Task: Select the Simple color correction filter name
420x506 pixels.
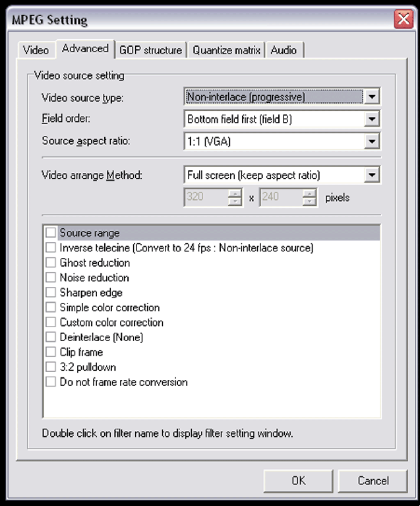Action: coord(109,307)
